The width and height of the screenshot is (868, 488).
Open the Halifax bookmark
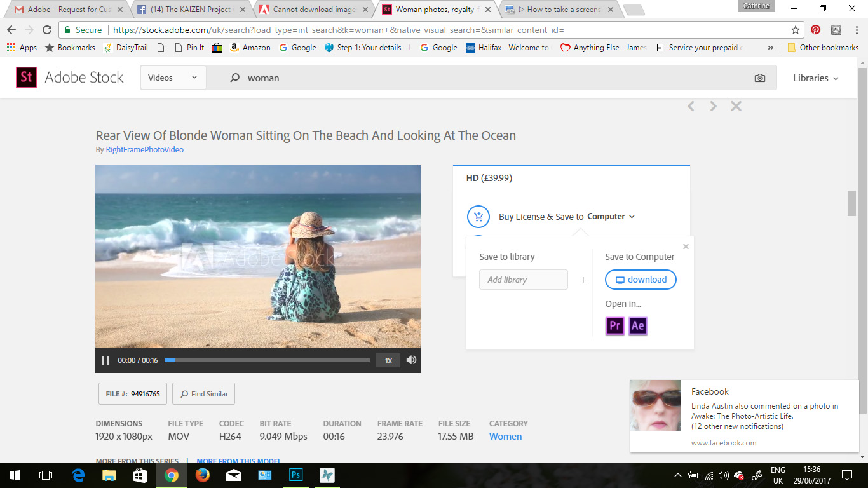508,48
